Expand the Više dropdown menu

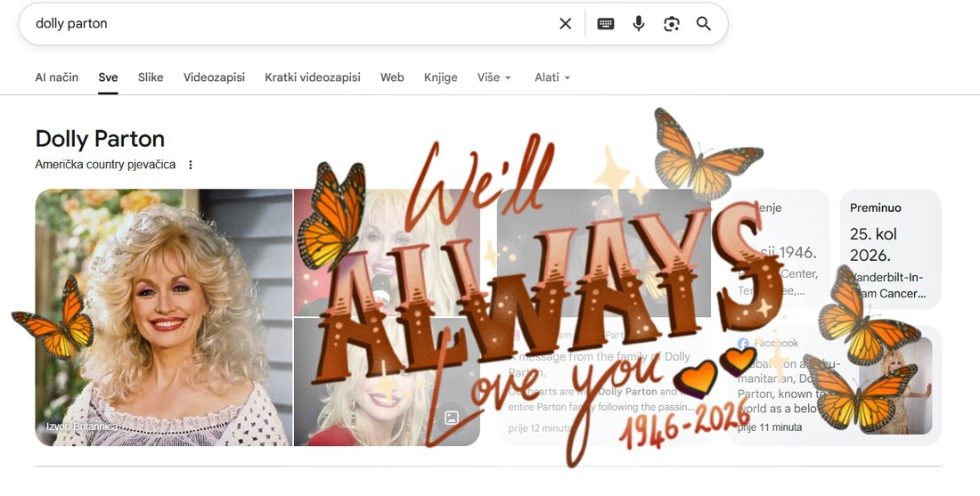click(x=494, y=77)
